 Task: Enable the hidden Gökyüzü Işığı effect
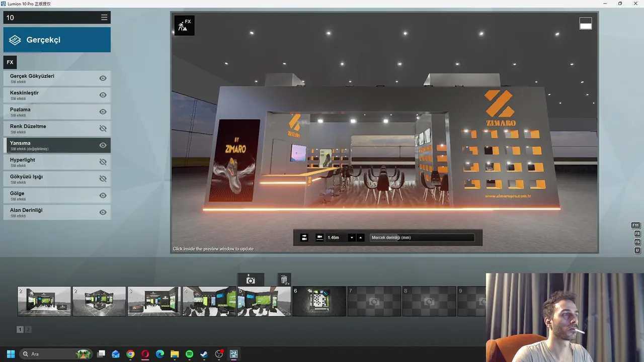click(x=103, y=178)
